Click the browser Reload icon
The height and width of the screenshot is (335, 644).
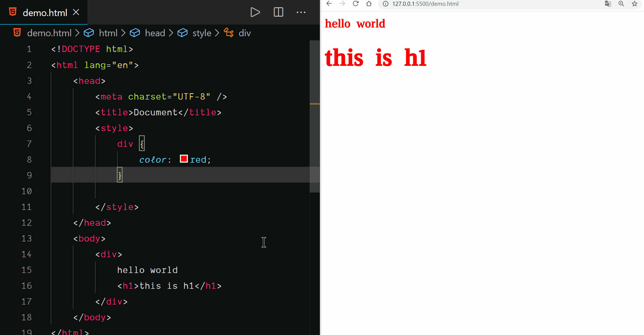(x=356, y=4)
